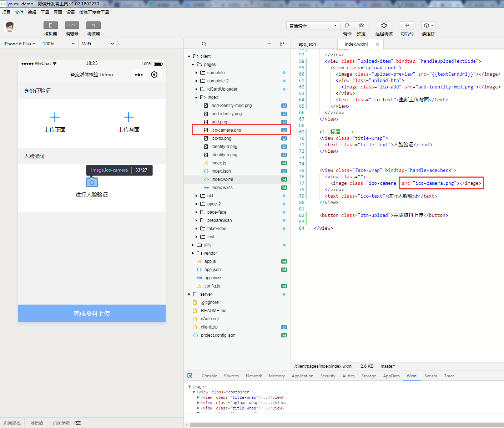
Task: Open remote debug bug icon
Action: pos(384,25)
